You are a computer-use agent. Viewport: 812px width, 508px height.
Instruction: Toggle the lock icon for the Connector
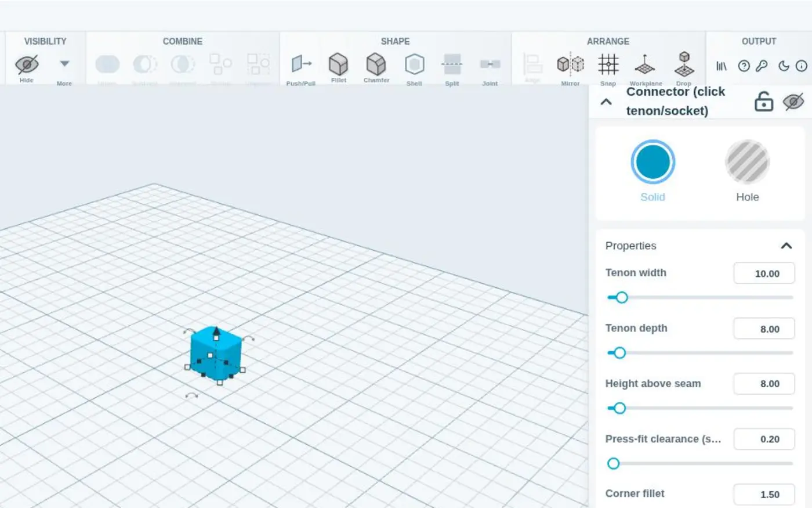(764, 102)
